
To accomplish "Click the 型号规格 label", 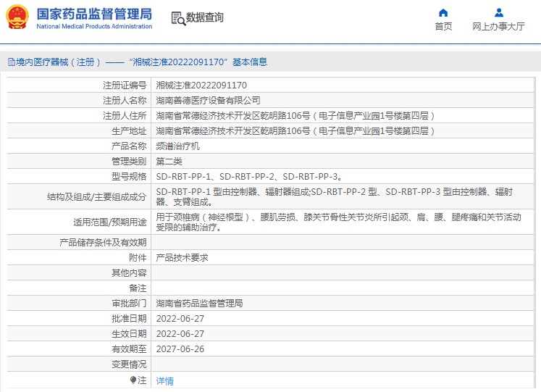I will coord(129,176).
